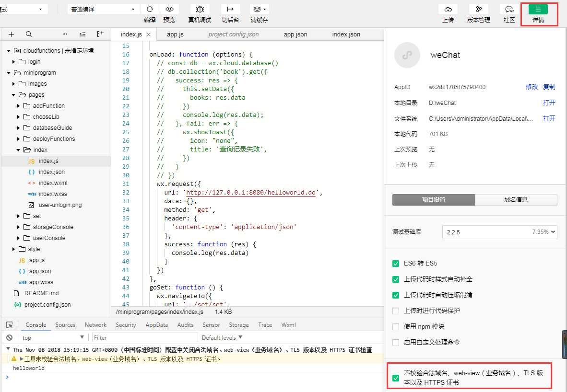Click the green details menu icon
Image resolution: width=567 pixels, height=392 pixels.
click(x=538, y=10)
